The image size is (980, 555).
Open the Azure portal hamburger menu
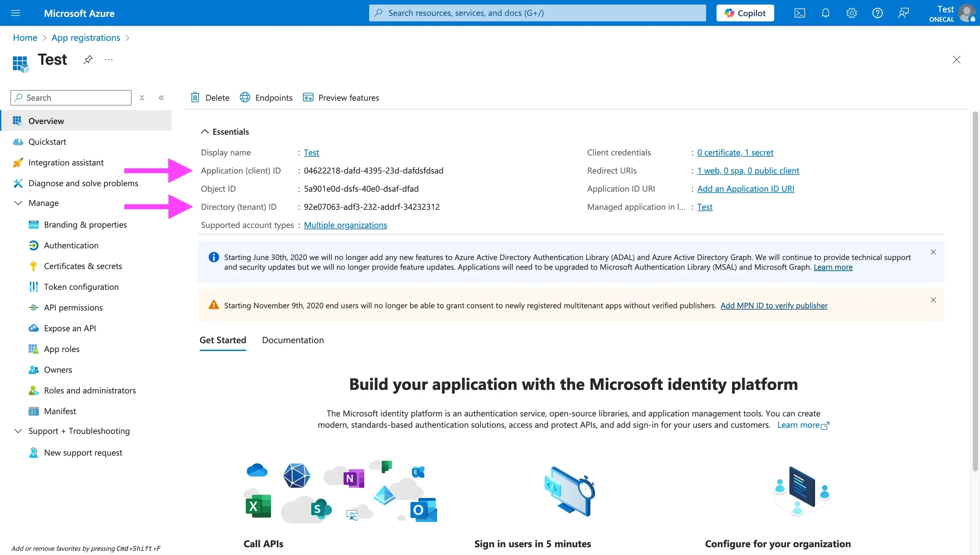click(x=15, y=13)
